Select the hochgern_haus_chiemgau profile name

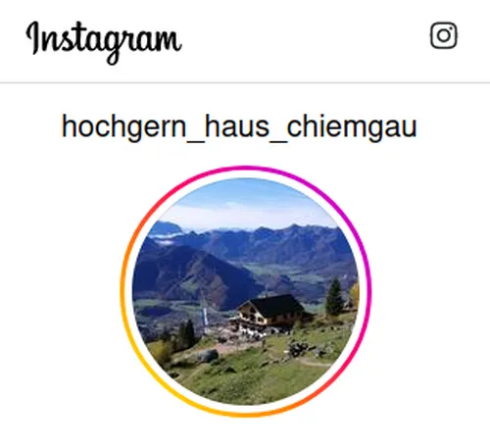pyautogui.click(x=239, y=126)
